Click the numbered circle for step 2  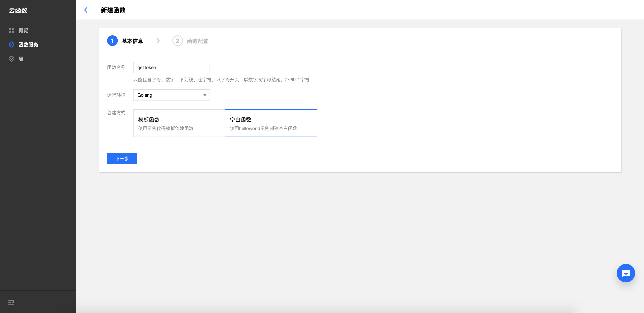click(178, 41)
